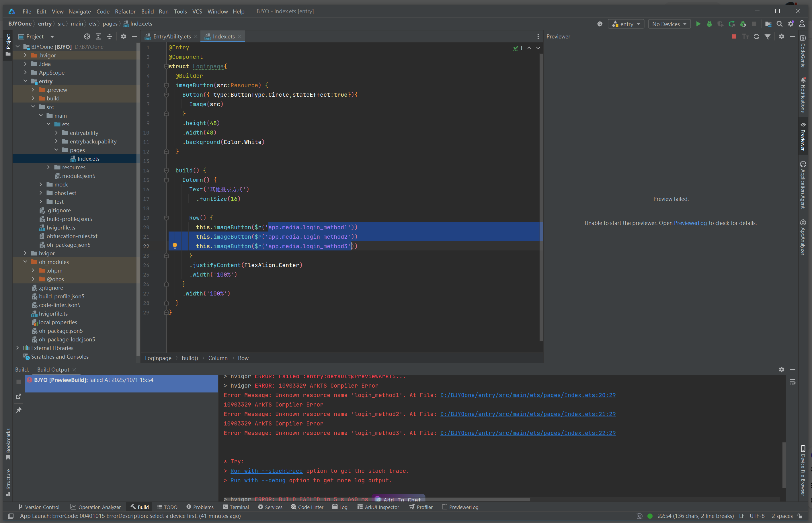Stop the previewer with red square
This screenshot has width=812, height=523.
[734, 37]
